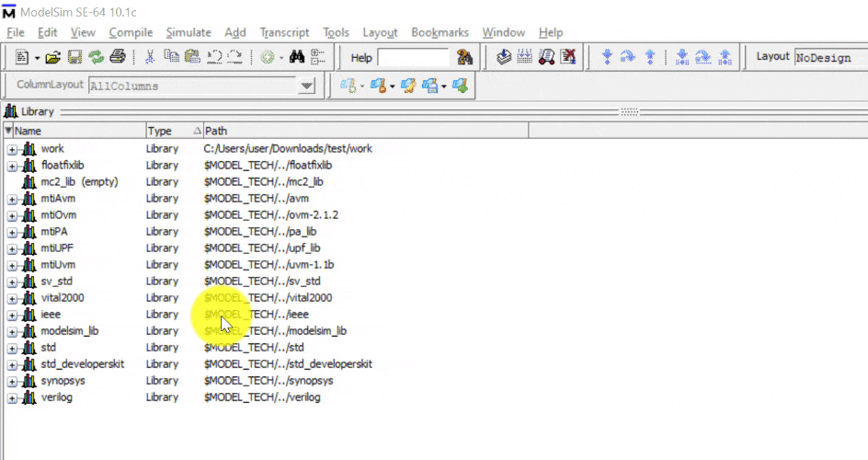This screenshot has height=460, width=868.
Task: Click inside the Help search field
Action: tap(413, 58)
